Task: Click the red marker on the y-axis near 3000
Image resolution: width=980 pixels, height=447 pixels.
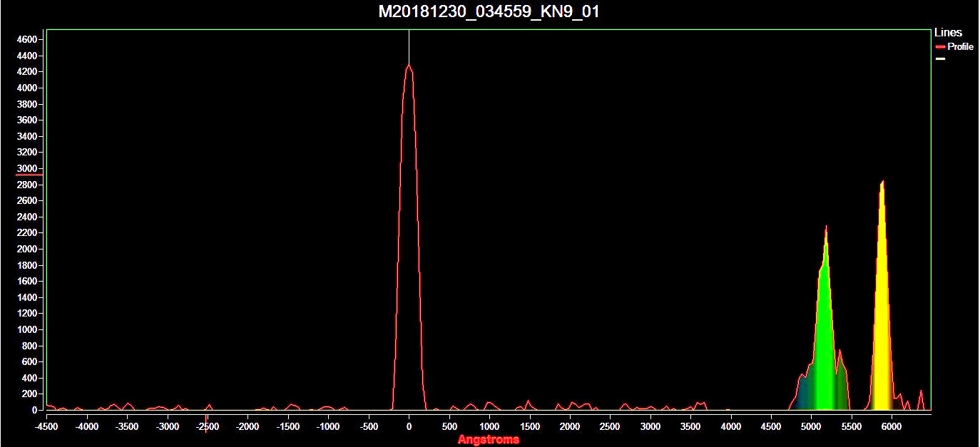Action: (29, 174)
